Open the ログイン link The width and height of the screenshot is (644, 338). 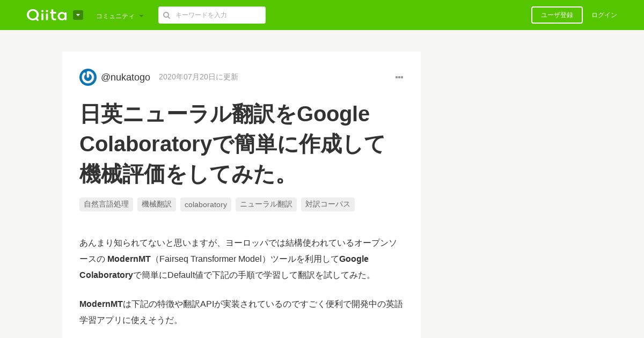point(604,15)
